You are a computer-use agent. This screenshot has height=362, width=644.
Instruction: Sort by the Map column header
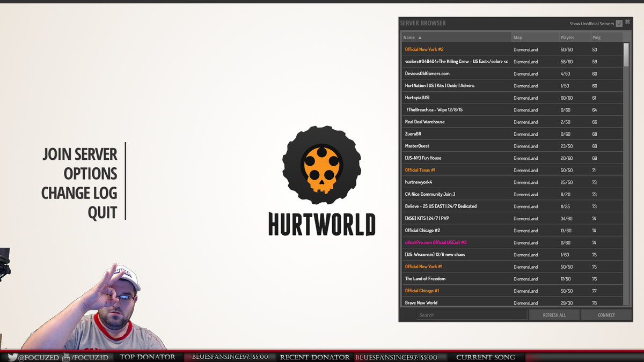[536, 38]
